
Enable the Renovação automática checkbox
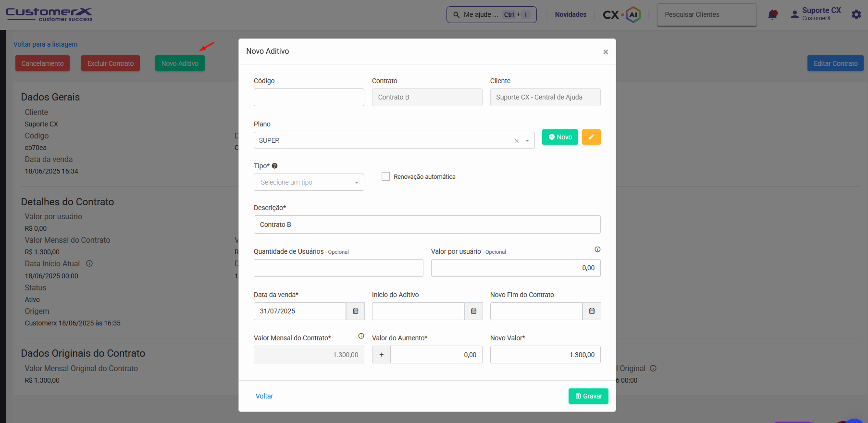385,177
